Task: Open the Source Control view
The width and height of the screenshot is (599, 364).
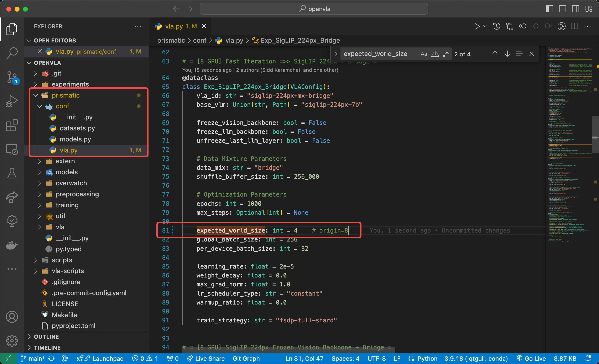Action: point(12,77)
